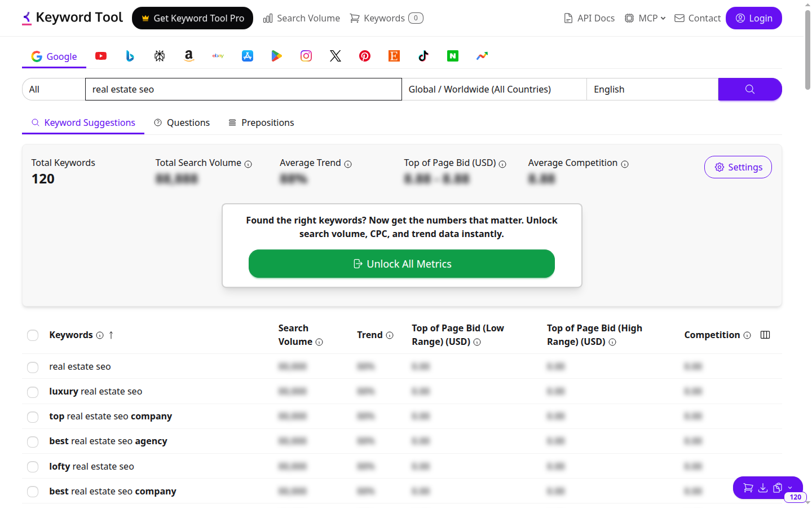Open the Google tab
812x508 pixels.
pyautogui.click(x=54, y=56)
